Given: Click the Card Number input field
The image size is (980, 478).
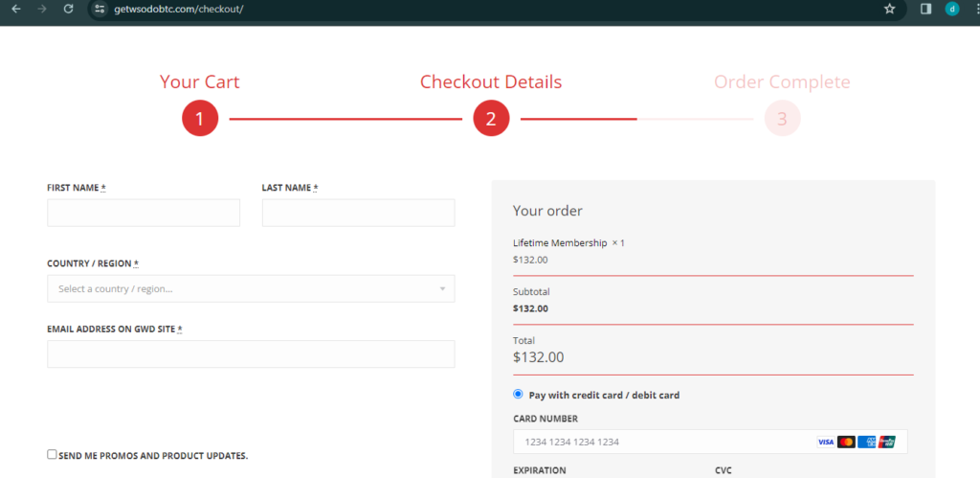Looking at the screenshot, I should click(660, 442).
